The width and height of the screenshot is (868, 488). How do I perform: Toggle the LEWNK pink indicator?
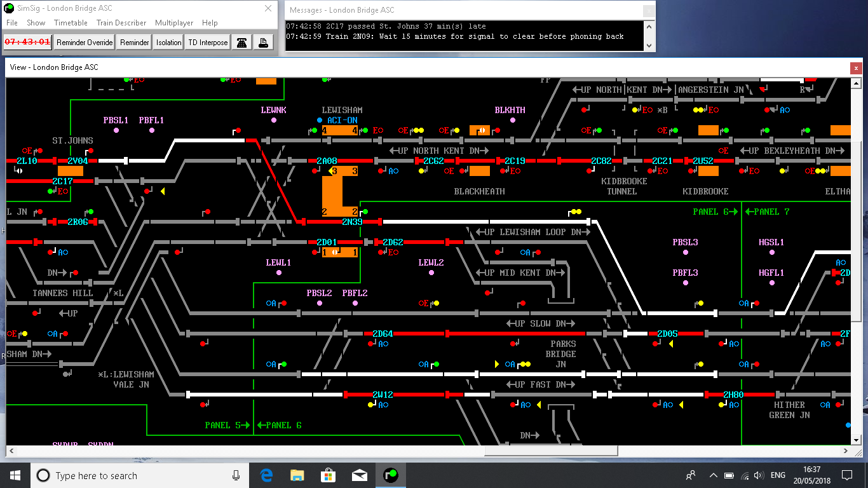click(x=274, y=120)
